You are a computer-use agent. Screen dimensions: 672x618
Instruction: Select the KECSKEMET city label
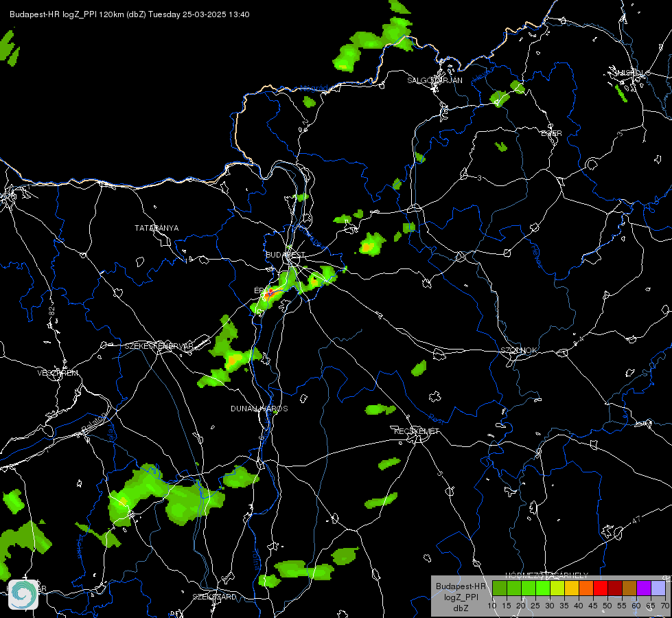tap(417, 431)
